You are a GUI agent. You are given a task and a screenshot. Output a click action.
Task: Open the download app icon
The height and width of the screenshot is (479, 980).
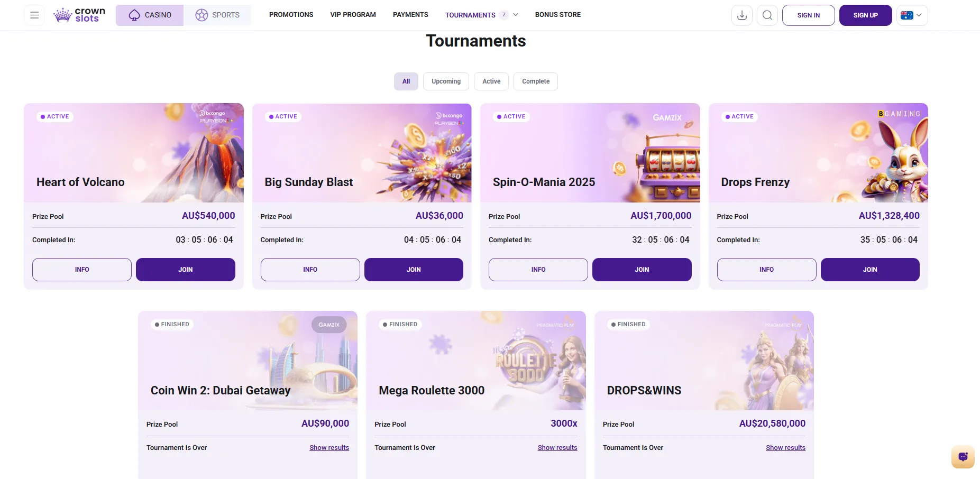point(742,15)
